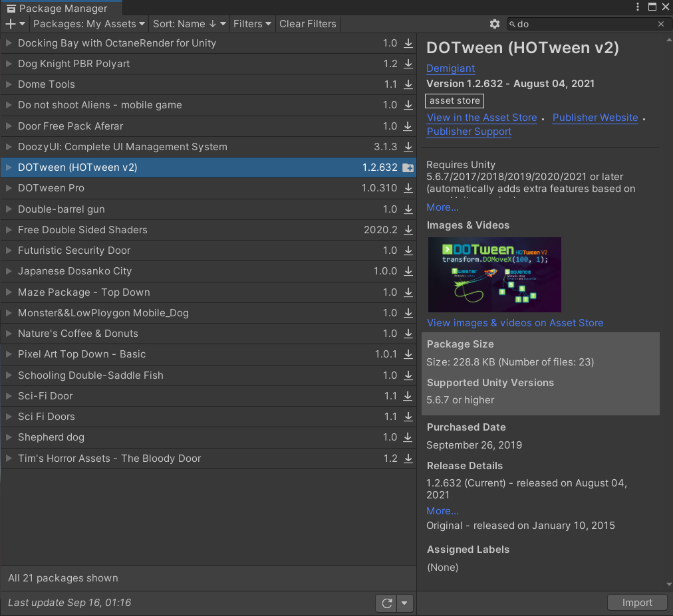This screenshot has width=673, height=616.
Task: Download Shepherd dog asset
Action: coord(408,437)
